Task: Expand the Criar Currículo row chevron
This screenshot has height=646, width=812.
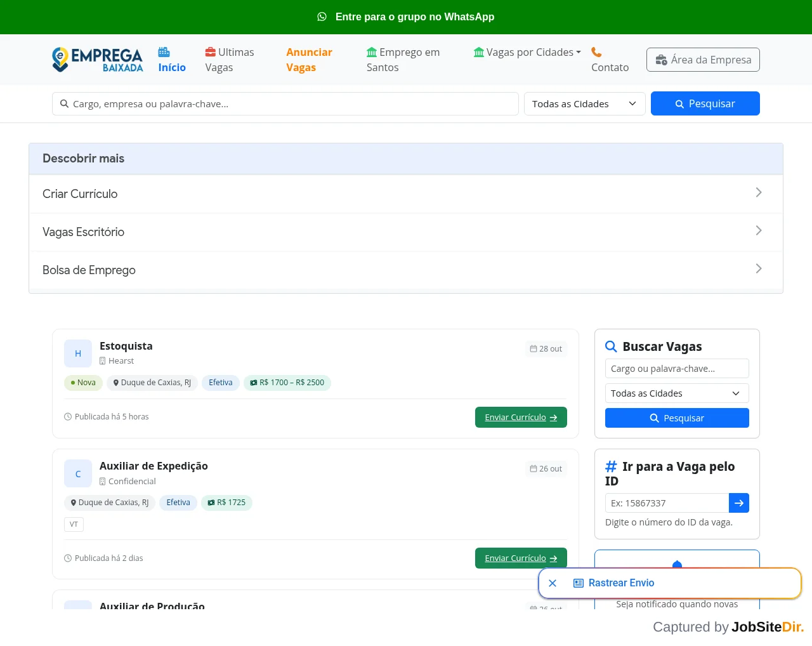Action: pos(759,192)
